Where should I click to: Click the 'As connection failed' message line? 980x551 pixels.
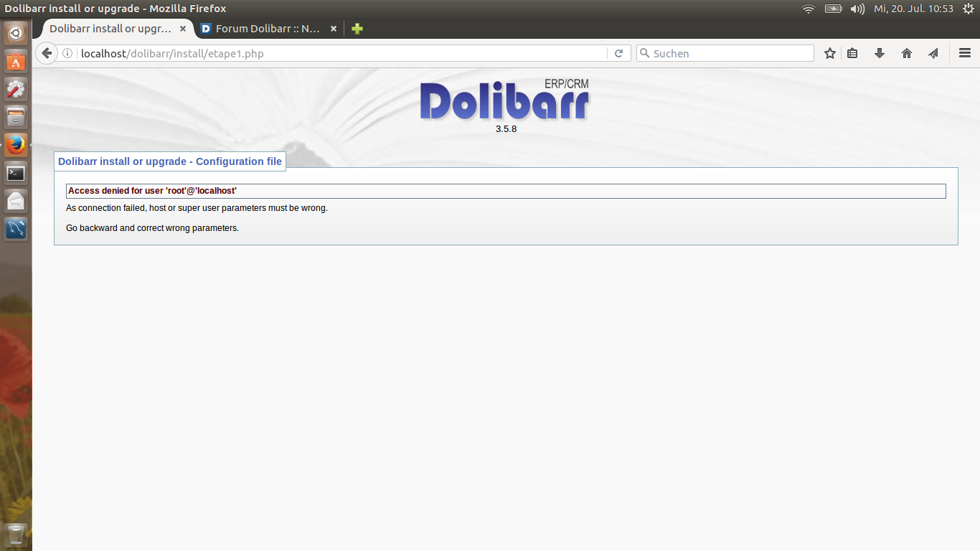point(197,208)
